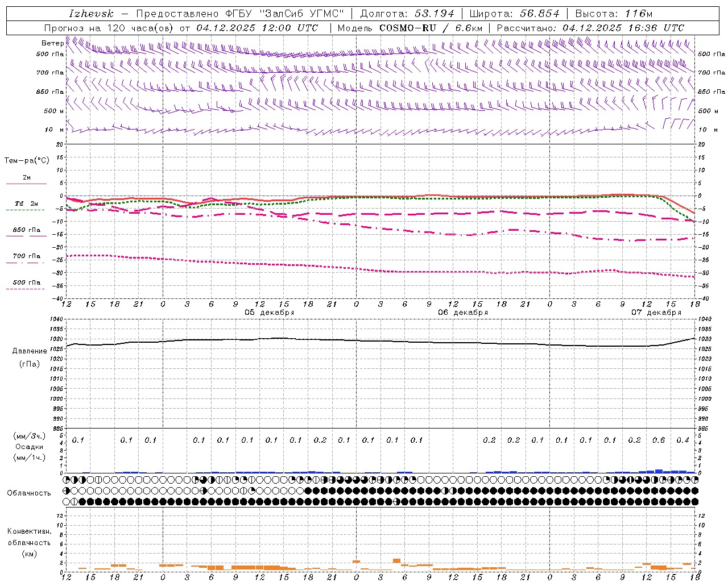
Task: Click the 0.4 precipitation value
Action: tap(682, 440)
